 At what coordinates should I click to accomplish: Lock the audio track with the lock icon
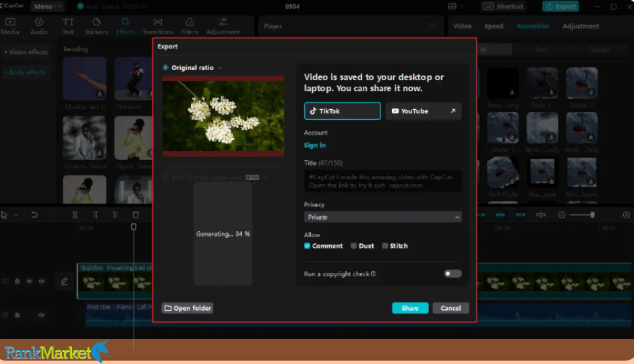18,315
